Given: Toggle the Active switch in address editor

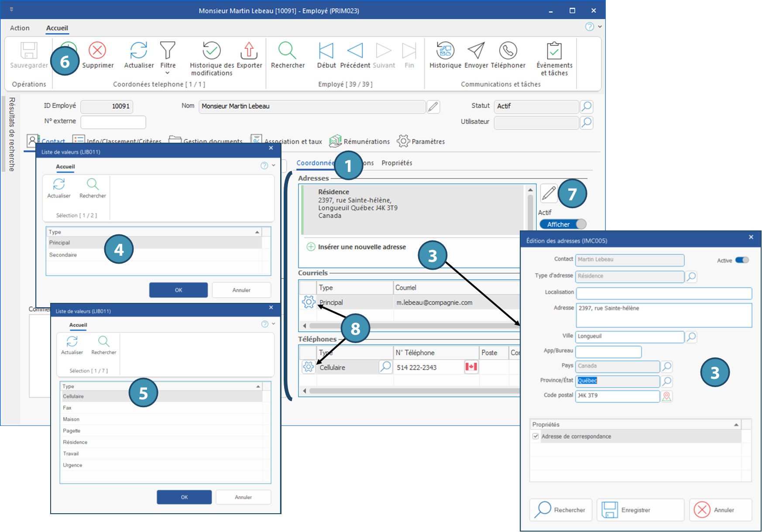Looking at the screenshot, I should point(742,260).
